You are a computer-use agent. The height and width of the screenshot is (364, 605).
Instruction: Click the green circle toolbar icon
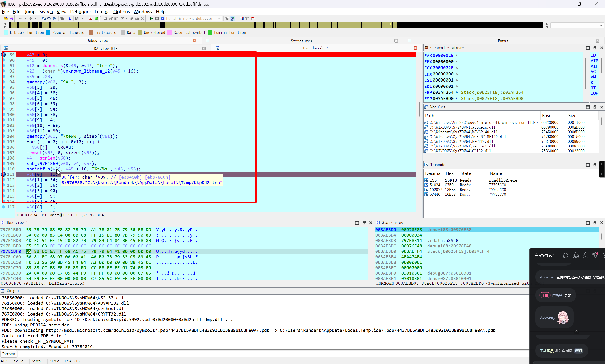(96, 18)
